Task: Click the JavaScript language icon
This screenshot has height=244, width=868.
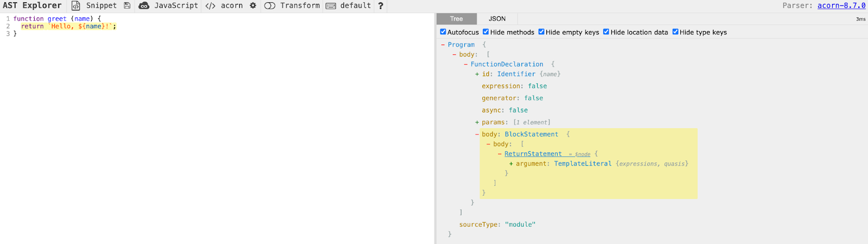Action: click(x=144, y=5)
